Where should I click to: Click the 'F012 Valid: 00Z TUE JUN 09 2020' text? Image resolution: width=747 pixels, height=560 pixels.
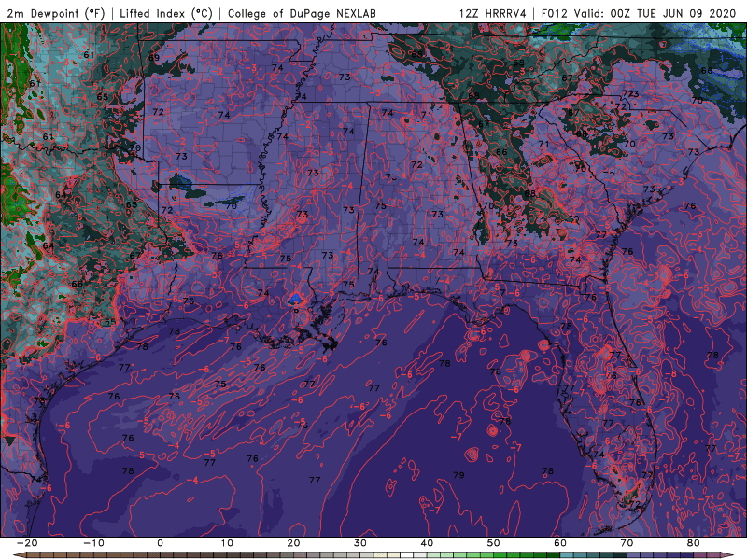tap(639, 13)
